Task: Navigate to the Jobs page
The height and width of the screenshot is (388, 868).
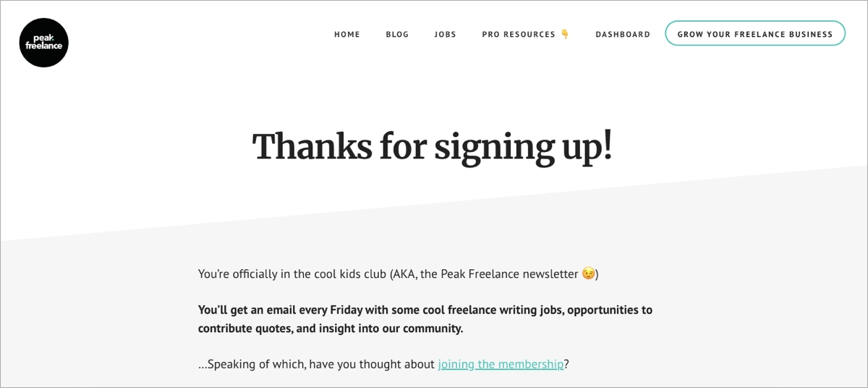Action: tap(445, 34)
